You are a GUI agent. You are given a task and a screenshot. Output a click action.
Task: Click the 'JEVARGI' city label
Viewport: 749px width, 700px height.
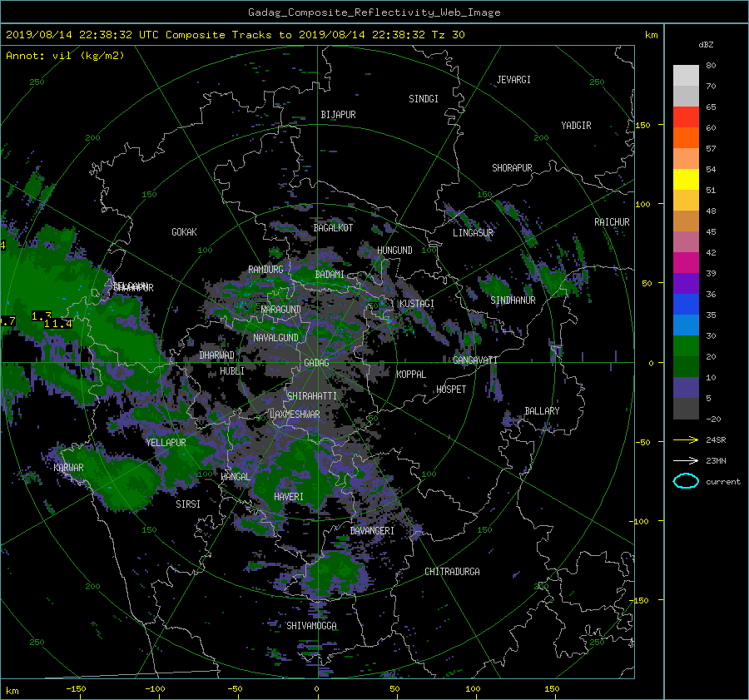point(513,80)
